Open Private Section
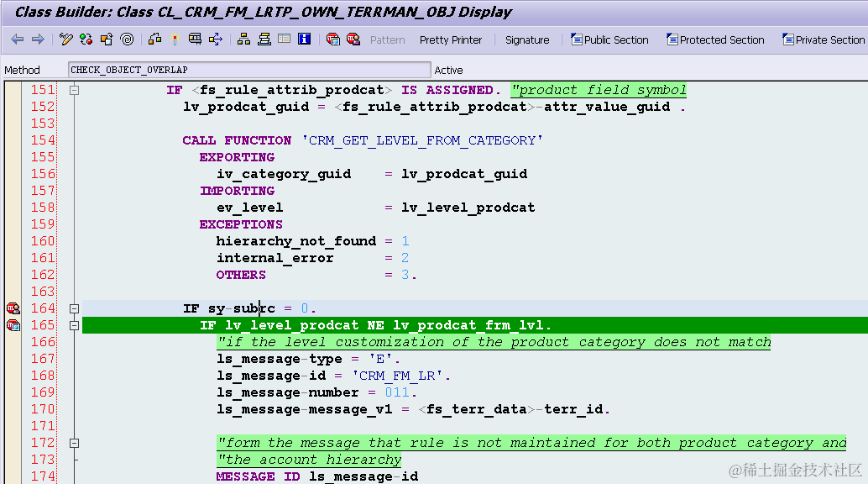Image resolution: width=868 pixels, height=484 pixels. [x=824, y=40]
